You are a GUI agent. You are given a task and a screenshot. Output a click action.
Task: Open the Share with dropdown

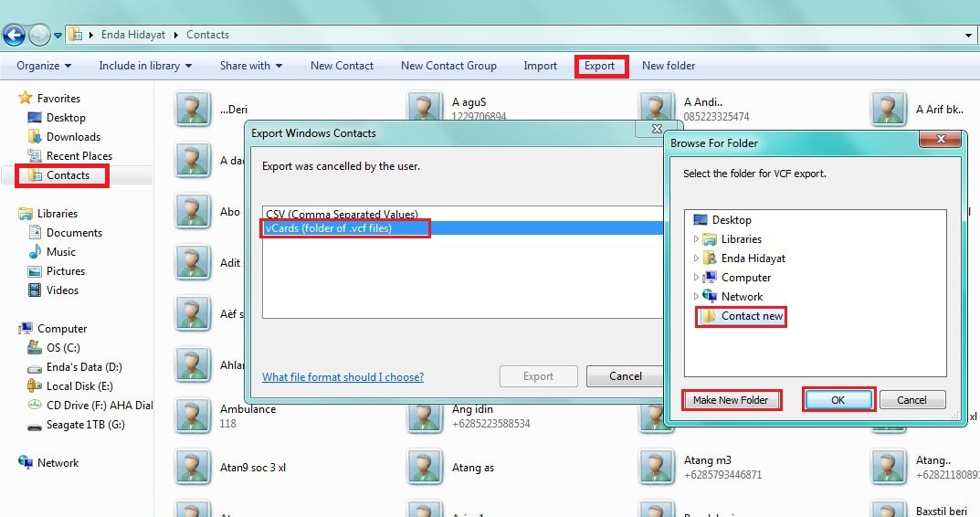250,66
